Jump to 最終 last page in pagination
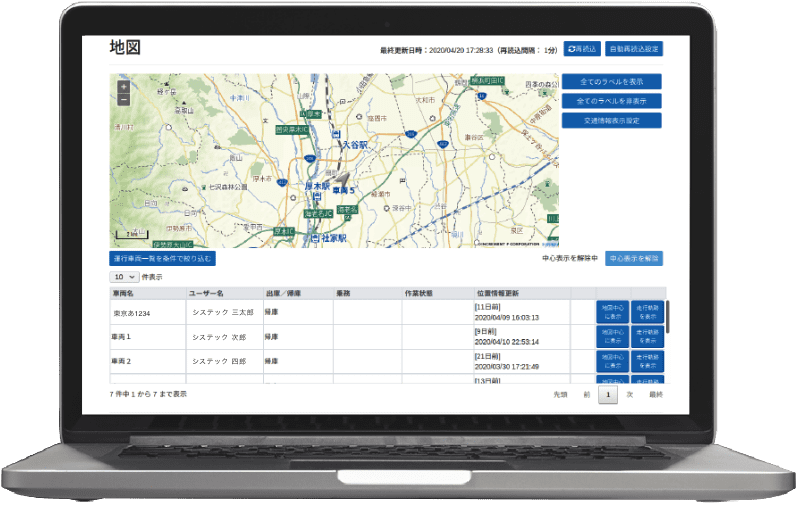Screen dimensions: 799x505 [x=655, y=395]
